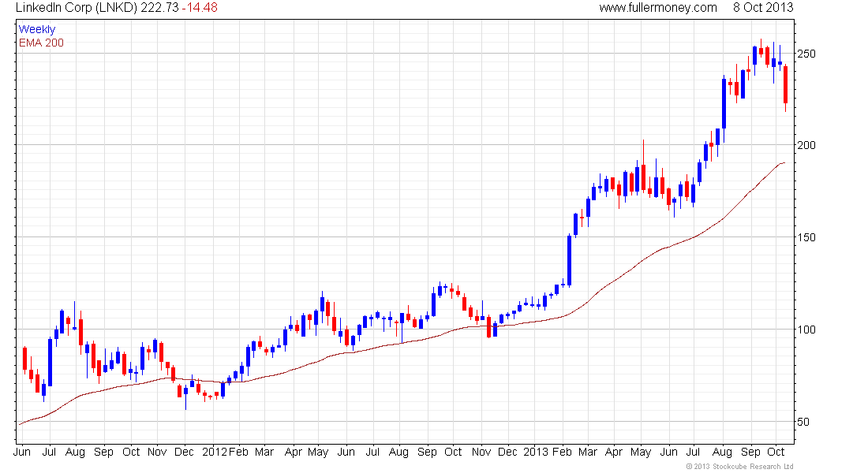Click the 2012 year label on time axis

coord(214,452)
